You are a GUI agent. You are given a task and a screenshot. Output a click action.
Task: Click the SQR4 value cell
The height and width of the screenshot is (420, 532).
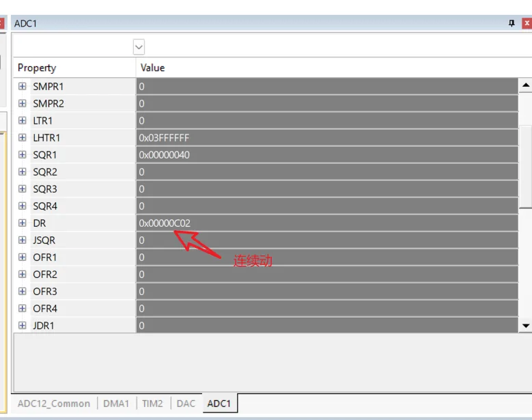(327, 206)
